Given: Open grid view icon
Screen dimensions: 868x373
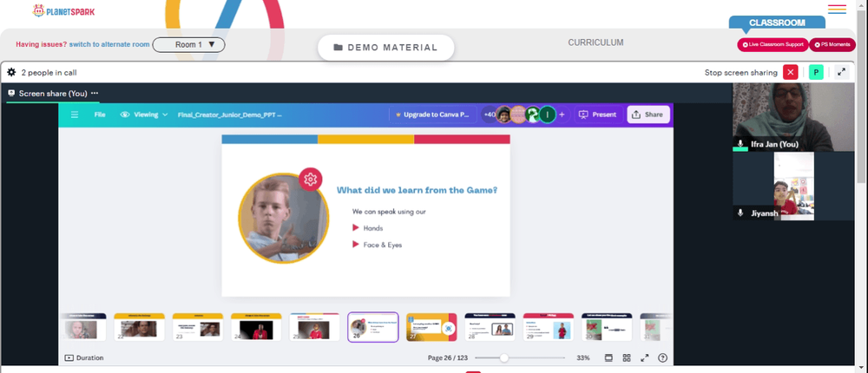Looking at the screenshot, I should [x=627, y=358].
